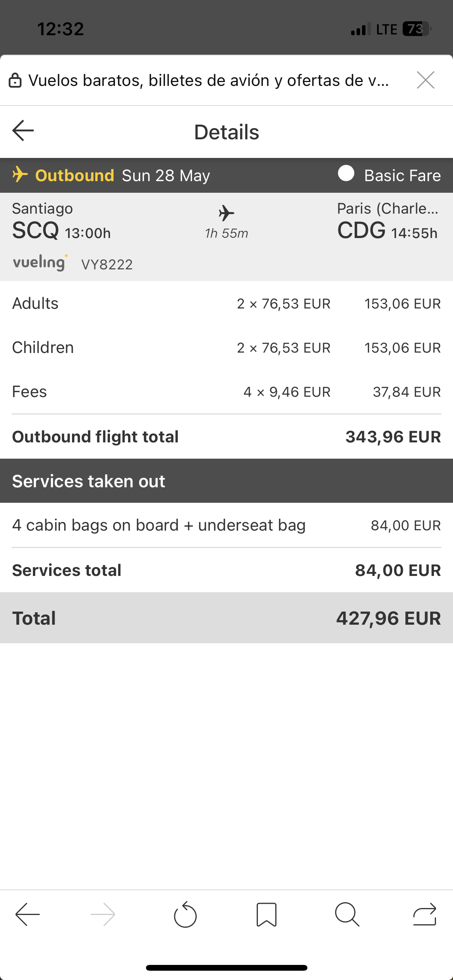
Task: Tap the page title in address bar
Action: pos(208,81)
